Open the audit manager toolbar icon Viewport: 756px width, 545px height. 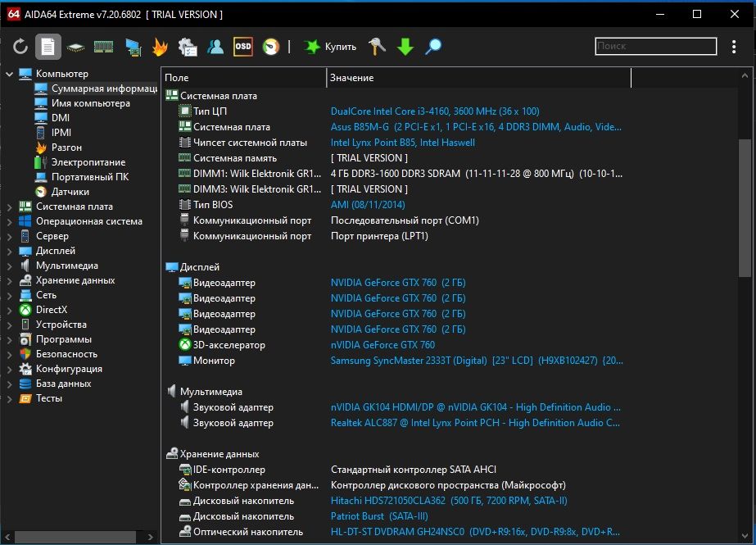click(188, 47)
